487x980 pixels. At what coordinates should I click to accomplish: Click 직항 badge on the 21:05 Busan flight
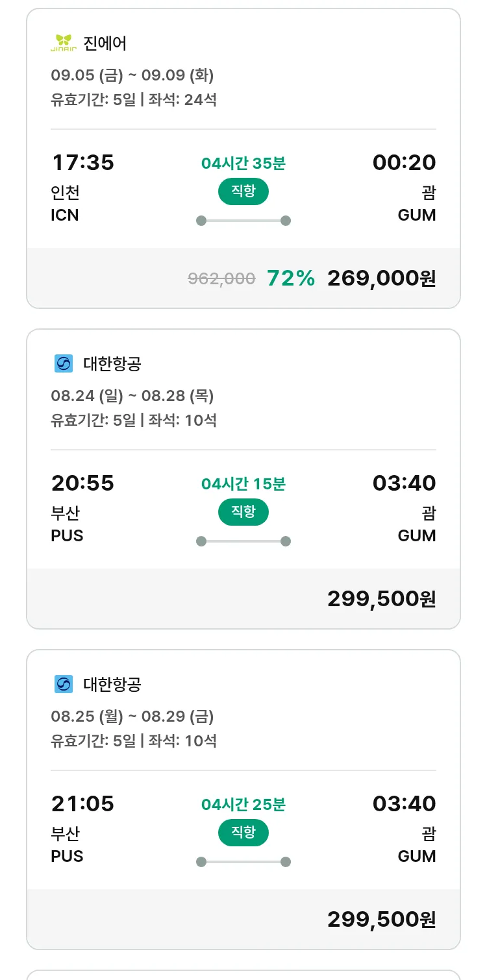pyautogui.click(x=243, y=833)
